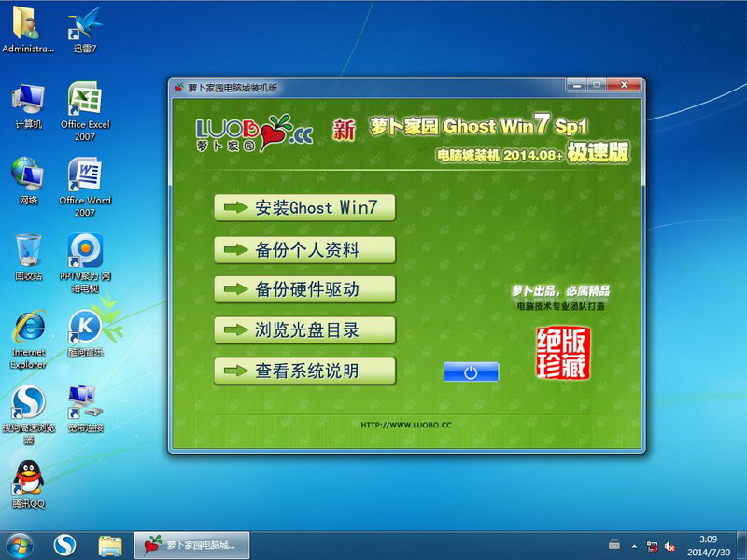Select the 计算机 desktop icon

(x=28, y=105)
